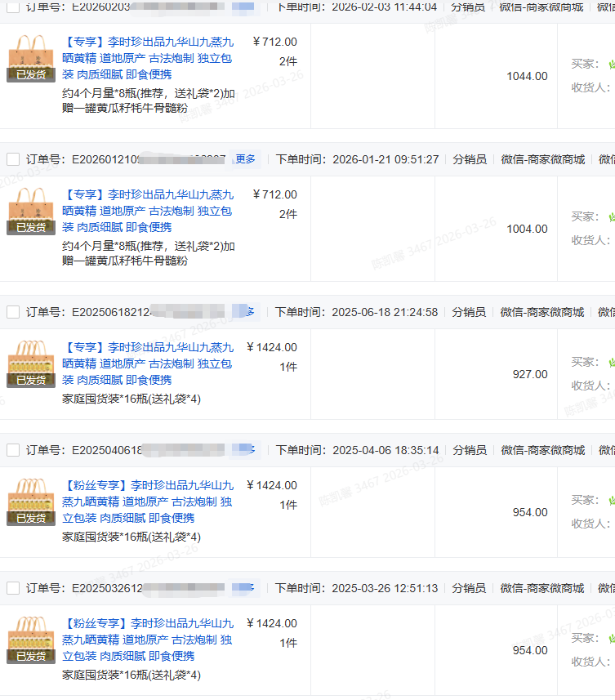615x700 pixels.
Task: Mark the checkbox for order E2025032612
Action: [x=13, y=588]
